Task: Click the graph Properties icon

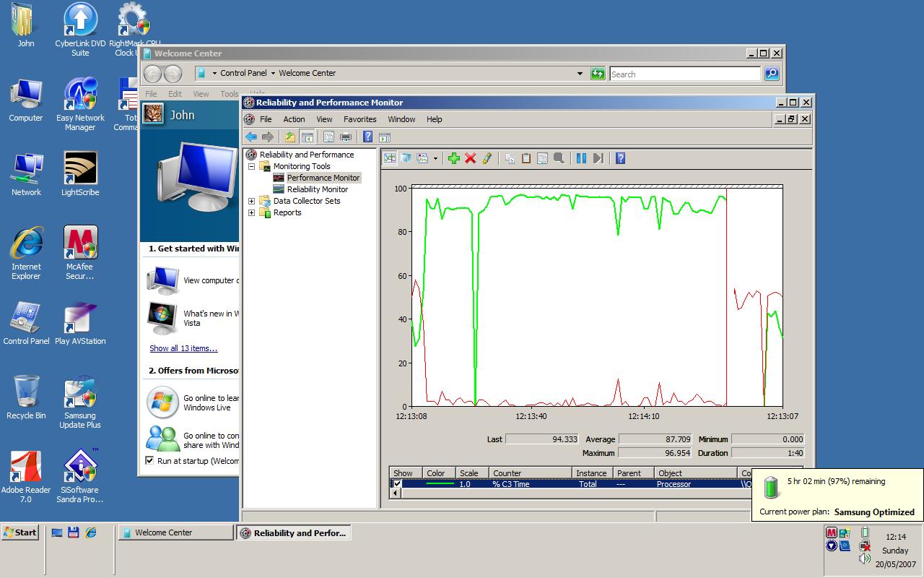Action: (542, 158)
